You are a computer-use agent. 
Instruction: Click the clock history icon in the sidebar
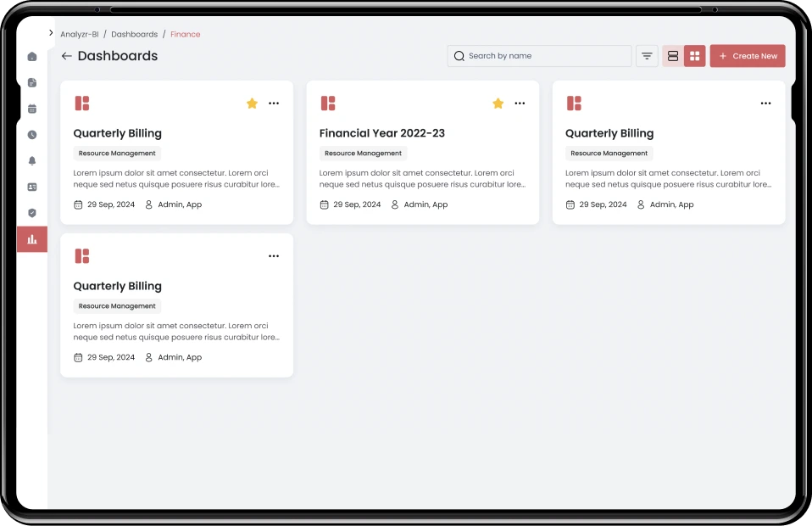[31, 134]
